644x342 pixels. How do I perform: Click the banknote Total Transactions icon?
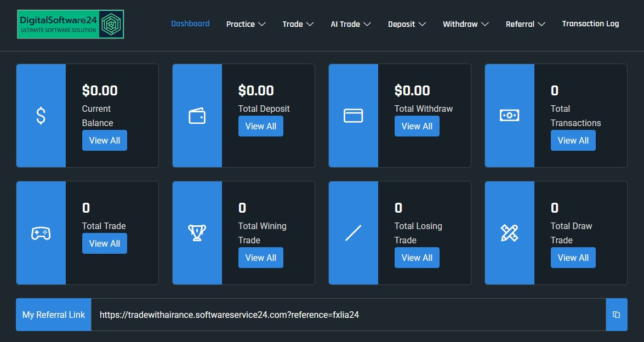[509, 116]
